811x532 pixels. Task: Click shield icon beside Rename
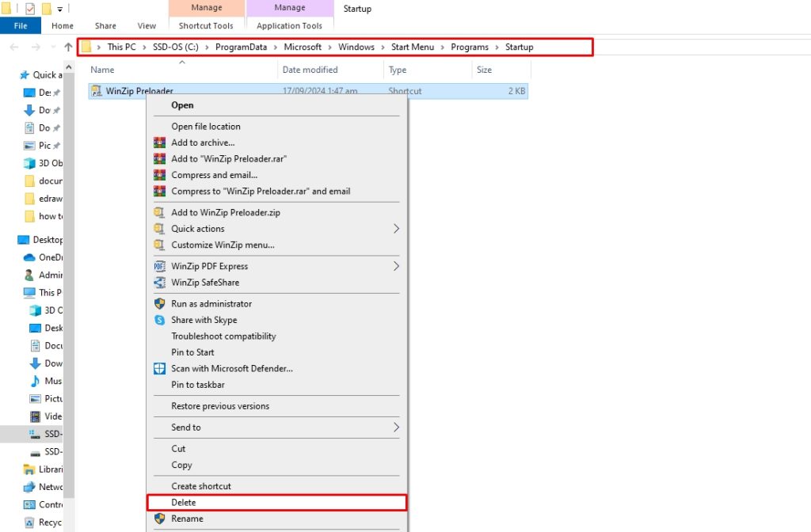(160, 519)
